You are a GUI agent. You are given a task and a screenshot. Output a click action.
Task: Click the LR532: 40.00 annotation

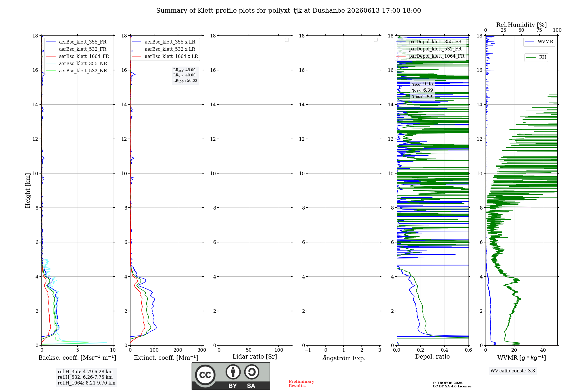(x=184, y=75)
